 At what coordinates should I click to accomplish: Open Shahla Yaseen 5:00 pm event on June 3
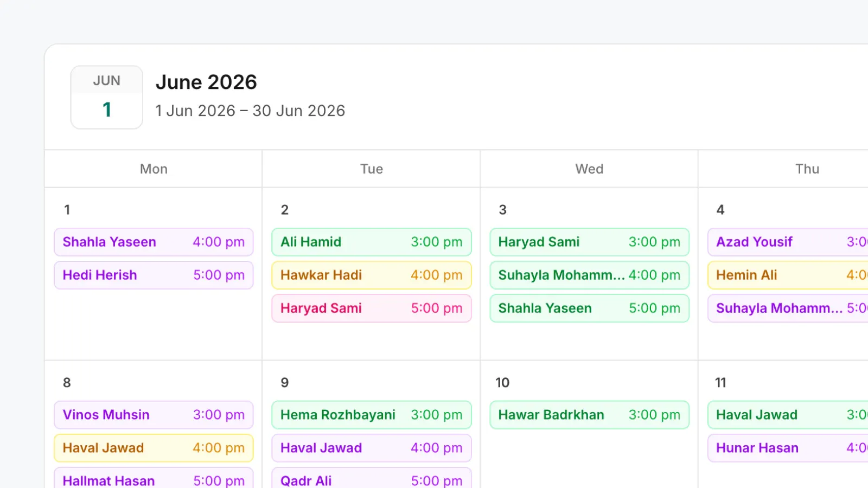click(589, 308)
